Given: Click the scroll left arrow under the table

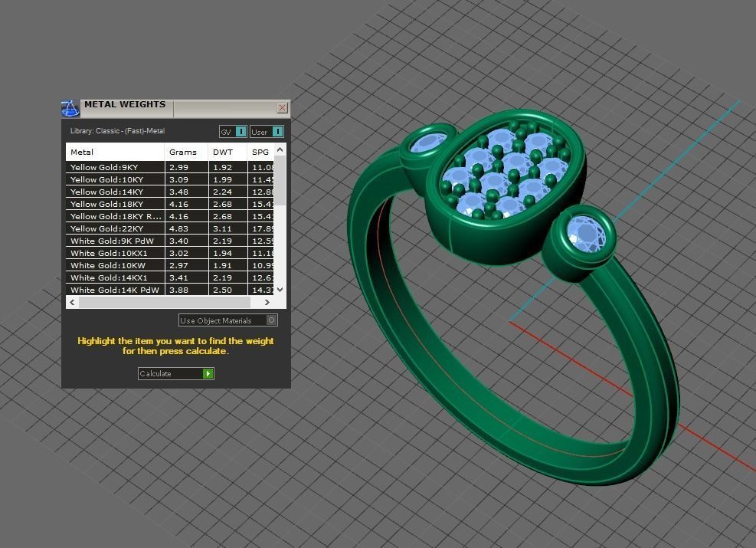Looking at the screenshot, I should 72,303.
